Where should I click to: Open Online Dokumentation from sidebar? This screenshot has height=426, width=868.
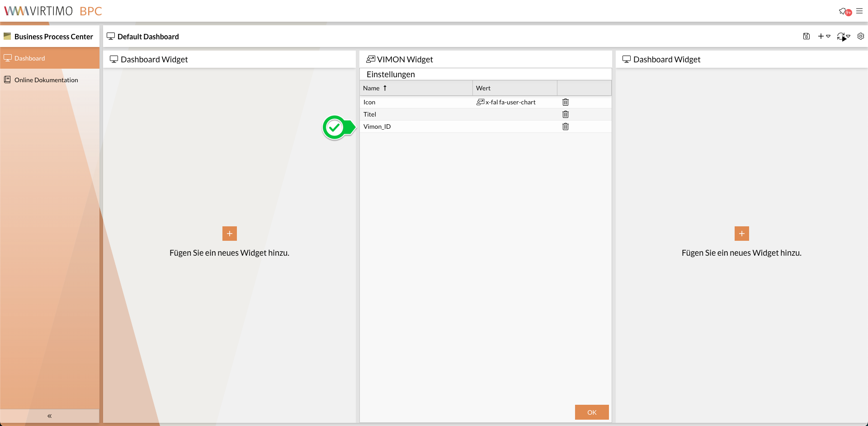pos(46,80)
